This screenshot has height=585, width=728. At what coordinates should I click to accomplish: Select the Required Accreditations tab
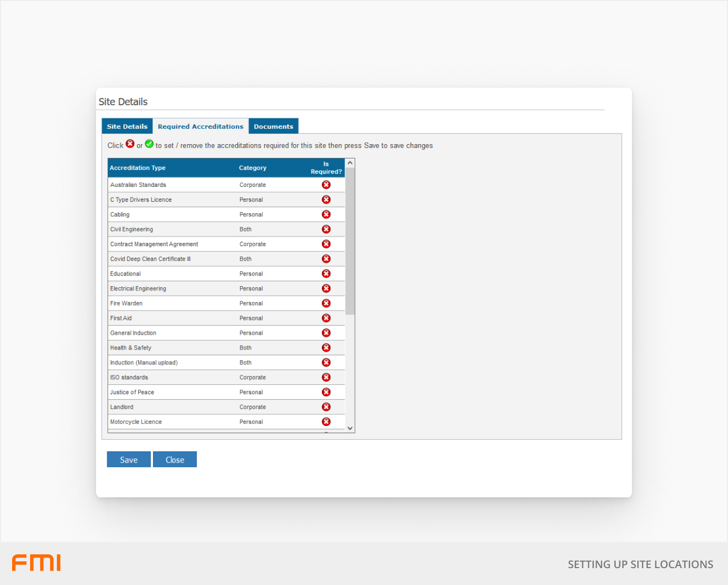pos(200,126)
